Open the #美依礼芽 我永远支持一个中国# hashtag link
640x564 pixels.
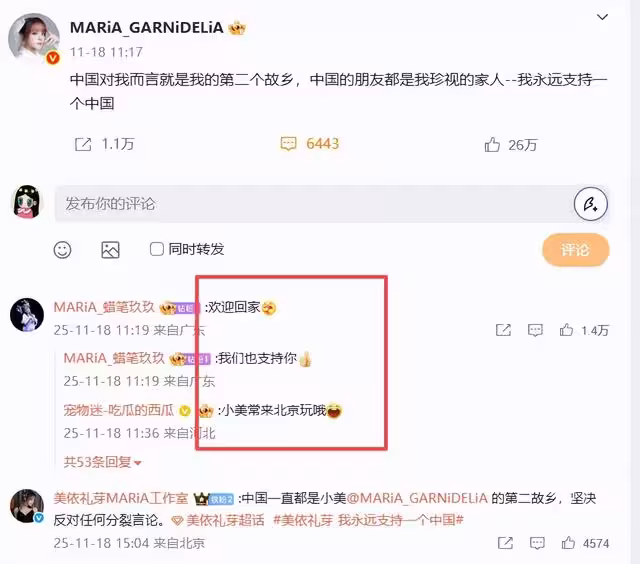click(368, 520)
